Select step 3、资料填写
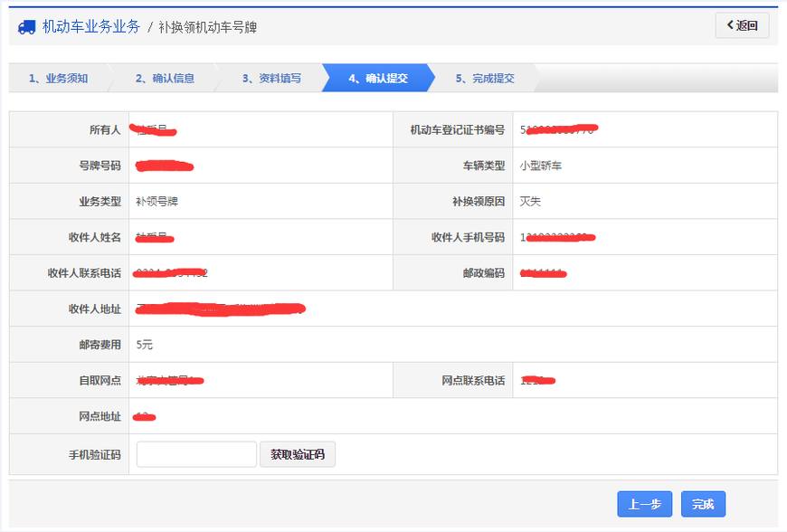Viewport: 787px width, 532px height. coord(271,79)
